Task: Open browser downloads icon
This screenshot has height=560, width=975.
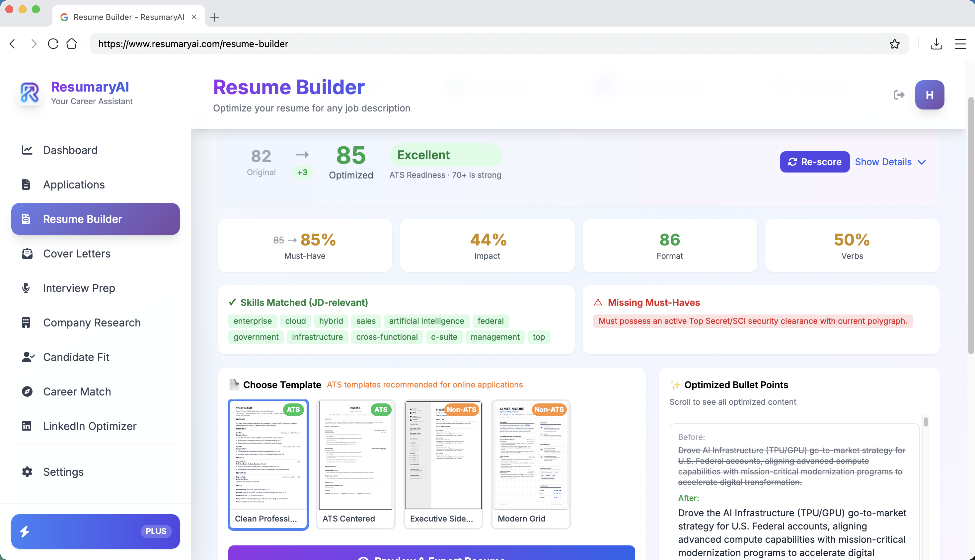Action: (937, 44)
